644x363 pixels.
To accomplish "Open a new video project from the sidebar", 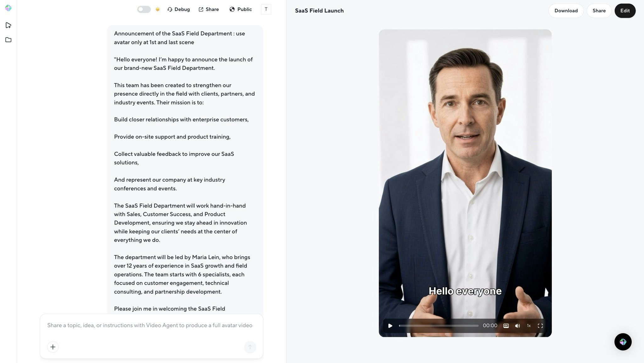I will [8, 25].
